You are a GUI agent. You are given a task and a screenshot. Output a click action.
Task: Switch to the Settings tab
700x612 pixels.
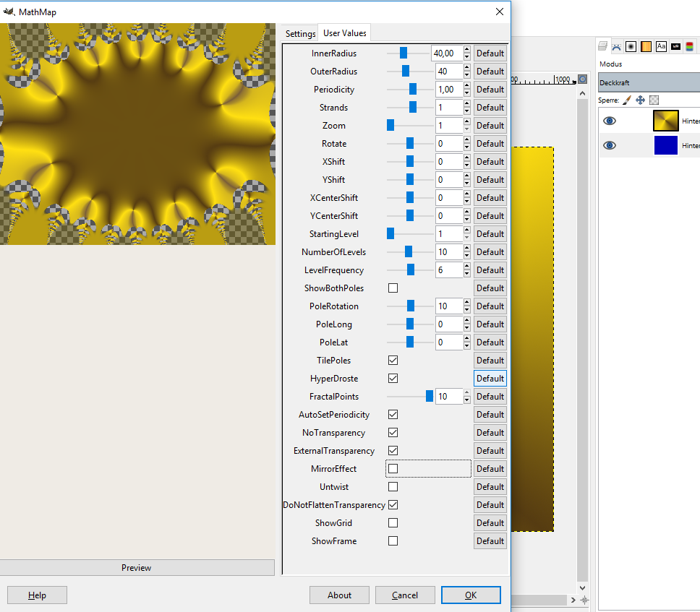300,34
